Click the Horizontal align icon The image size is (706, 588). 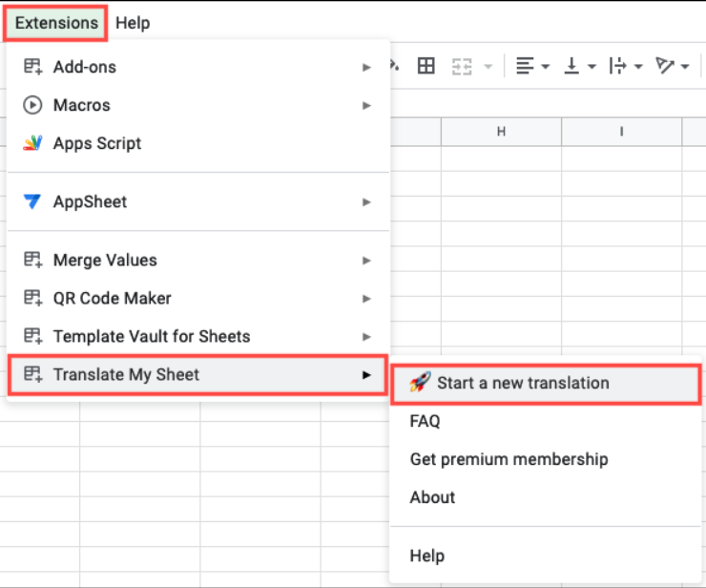[525, 66]
